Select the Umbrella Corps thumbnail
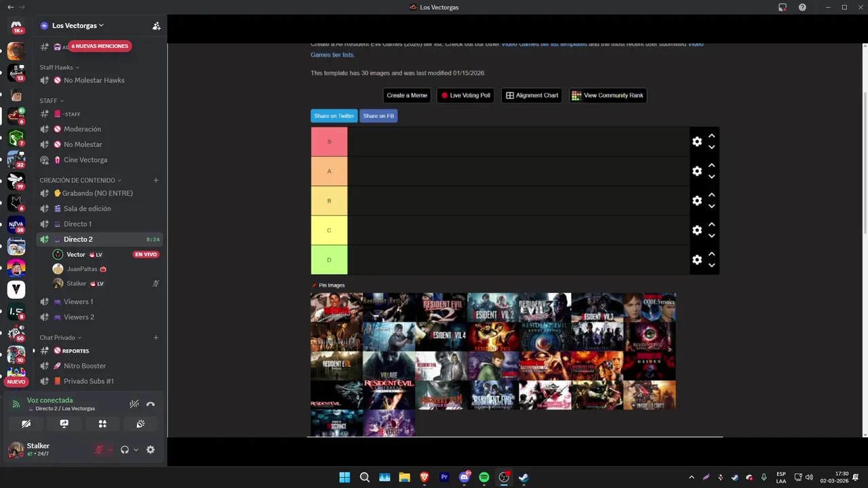This screenshot has width=868, height=488. [650, 394]
